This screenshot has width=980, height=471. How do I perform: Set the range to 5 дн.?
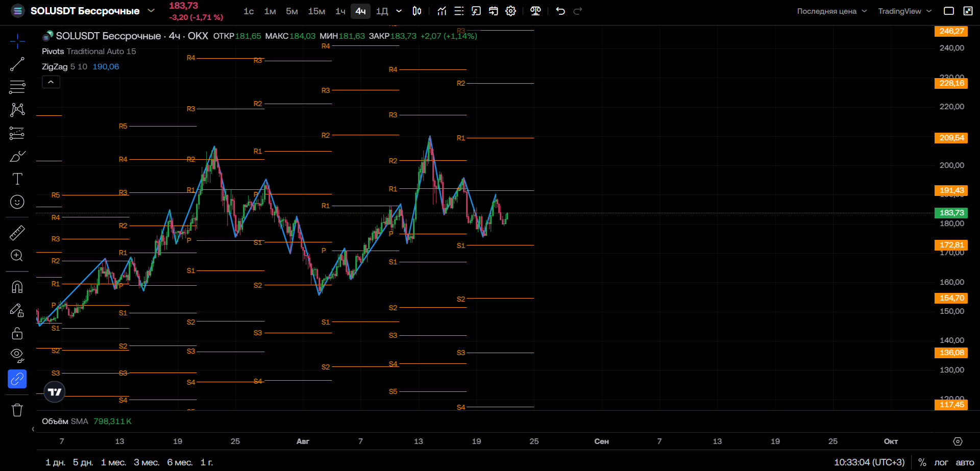coord(83,462)
